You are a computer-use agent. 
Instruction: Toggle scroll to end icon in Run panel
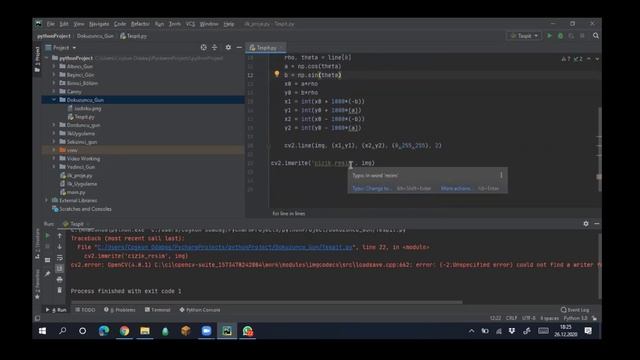coord(60,268)
